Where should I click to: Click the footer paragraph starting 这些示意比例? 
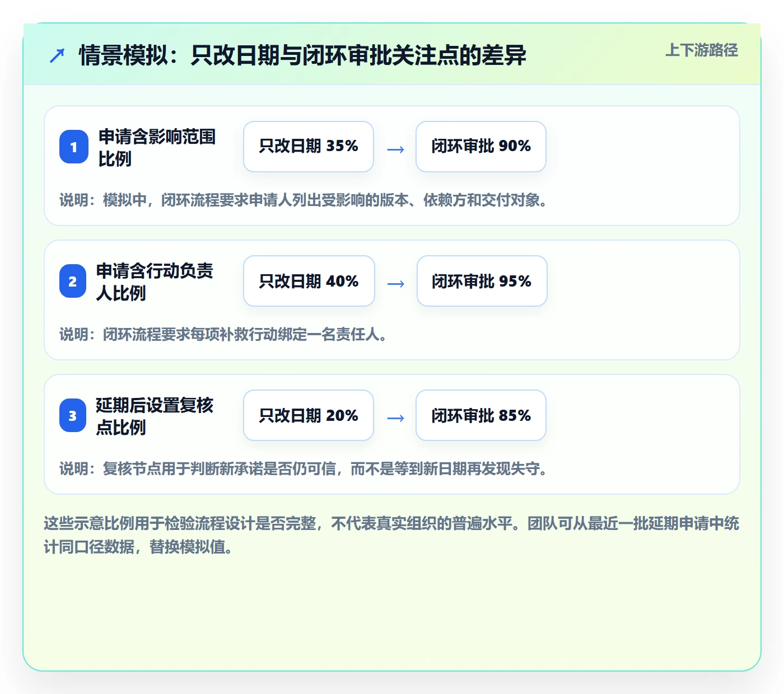coord(391,535)
